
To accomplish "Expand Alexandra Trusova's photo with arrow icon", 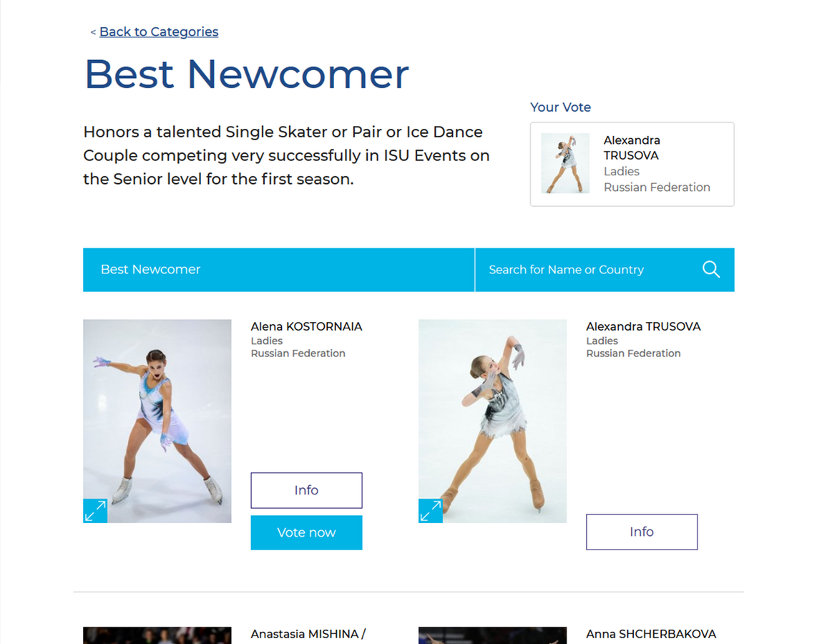I will (431, 511).
